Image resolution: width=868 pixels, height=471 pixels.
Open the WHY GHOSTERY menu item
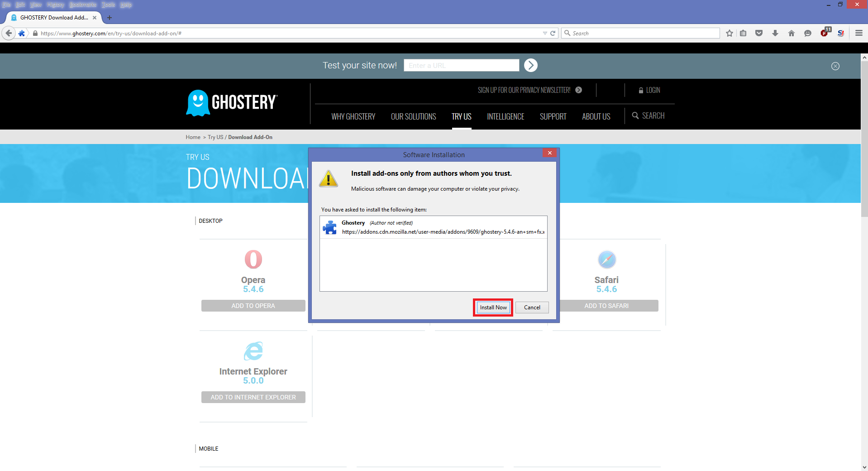point(353,116)
